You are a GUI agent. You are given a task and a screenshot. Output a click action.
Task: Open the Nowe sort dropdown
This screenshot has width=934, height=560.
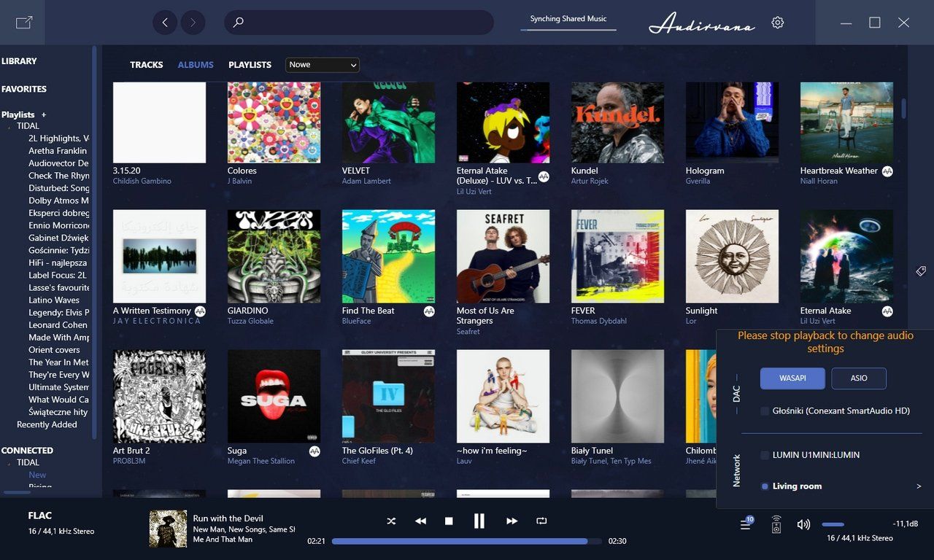(323, 65)
